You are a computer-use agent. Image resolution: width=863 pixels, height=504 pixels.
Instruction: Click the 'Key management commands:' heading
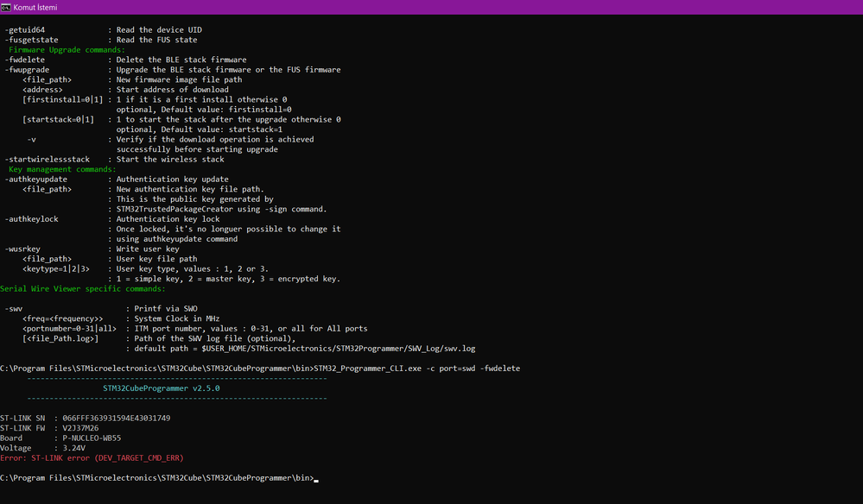point(62,169)
